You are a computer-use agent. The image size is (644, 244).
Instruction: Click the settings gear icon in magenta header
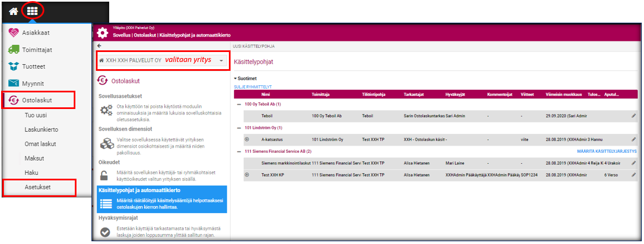(x=103, y=32)
